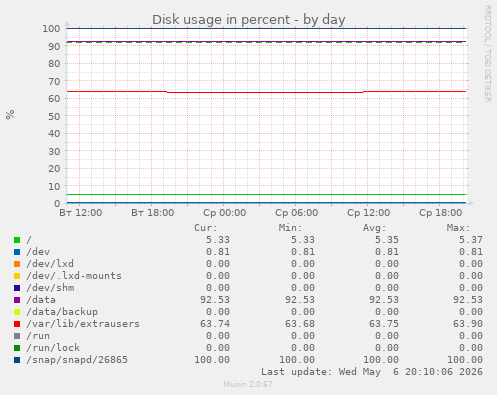Select the /var/lib/extrausers legend label
497x395 pixels.
tap(83, 324)
